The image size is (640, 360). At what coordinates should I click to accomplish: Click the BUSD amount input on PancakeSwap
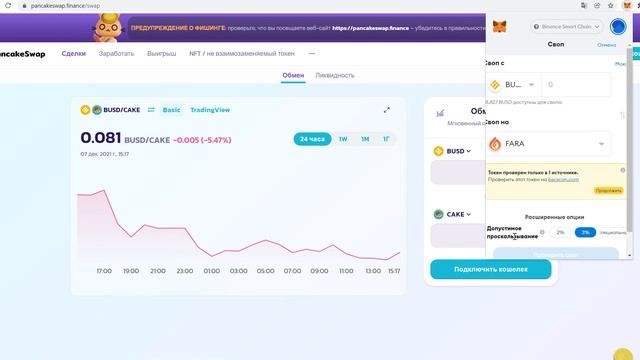[458, 172]
